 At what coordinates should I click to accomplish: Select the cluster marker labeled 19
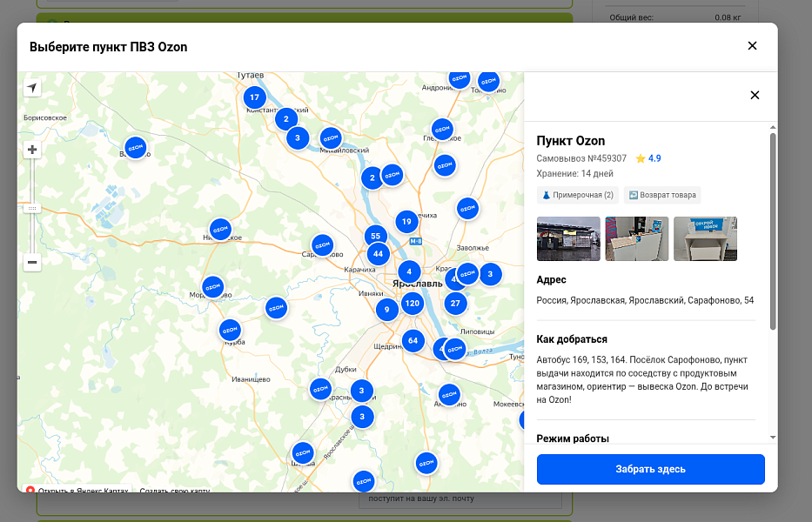[406, 222]
